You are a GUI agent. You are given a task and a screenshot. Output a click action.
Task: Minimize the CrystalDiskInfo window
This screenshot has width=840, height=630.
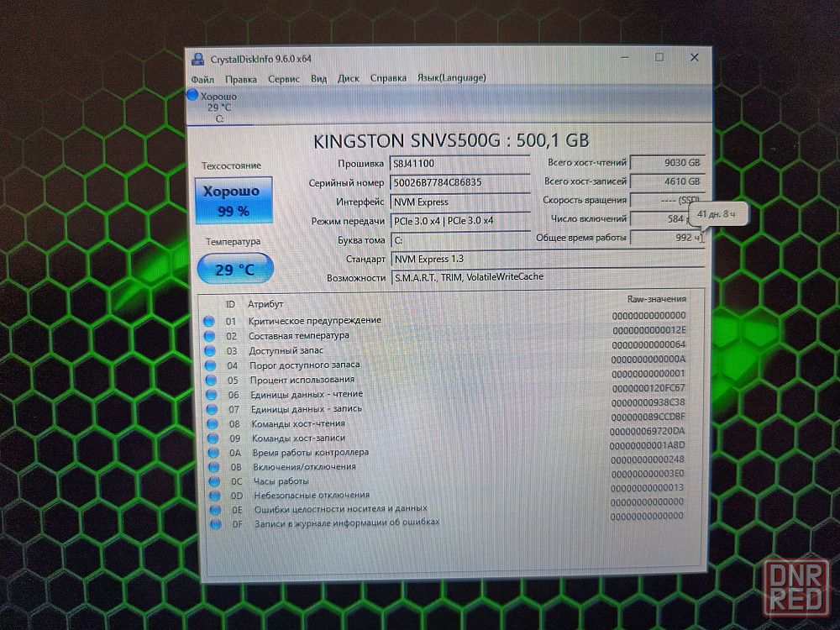[x=625, y=57]
